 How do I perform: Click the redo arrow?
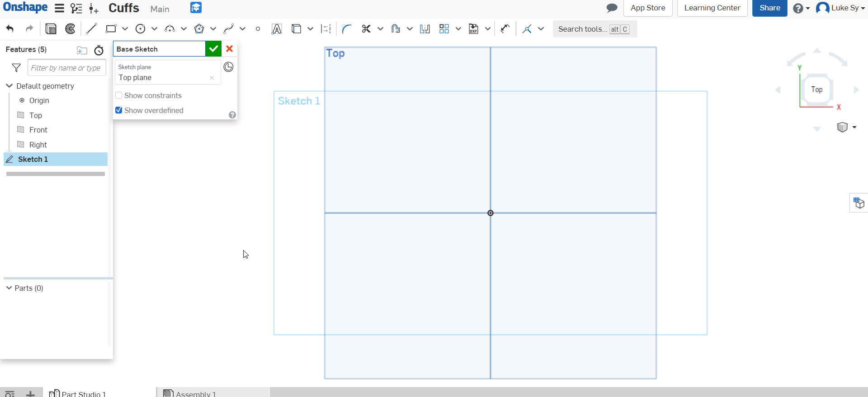[29, 29]
